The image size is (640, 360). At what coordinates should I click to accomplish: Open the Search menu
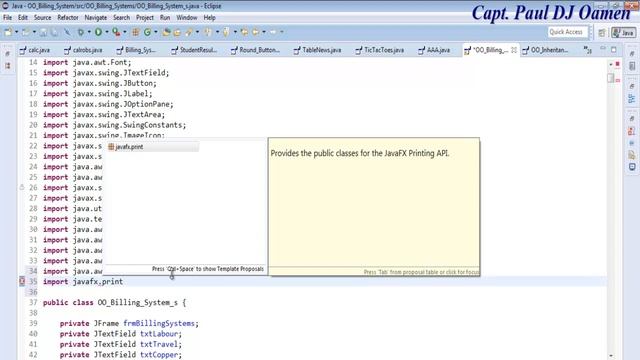coord(121,18)
